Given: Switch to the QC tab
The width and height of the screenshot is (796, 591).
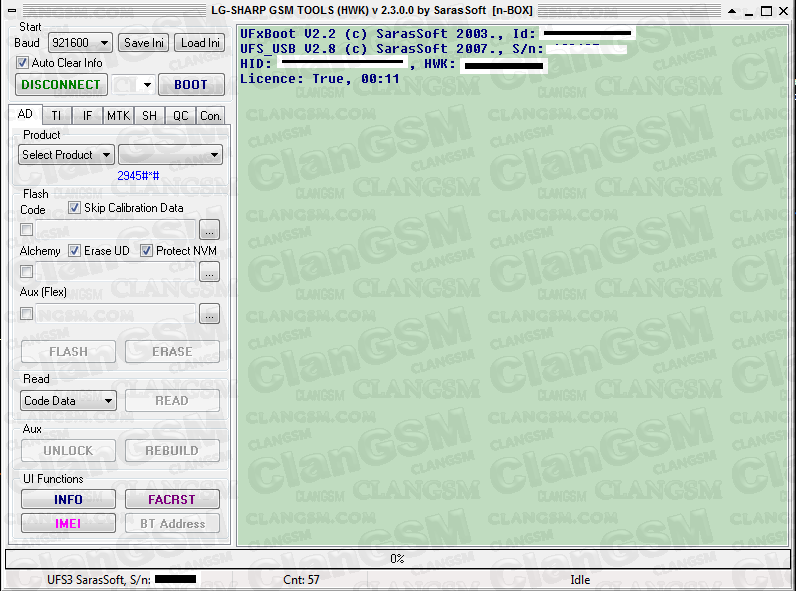Looking at the screenshot, I should click(180, 116).
